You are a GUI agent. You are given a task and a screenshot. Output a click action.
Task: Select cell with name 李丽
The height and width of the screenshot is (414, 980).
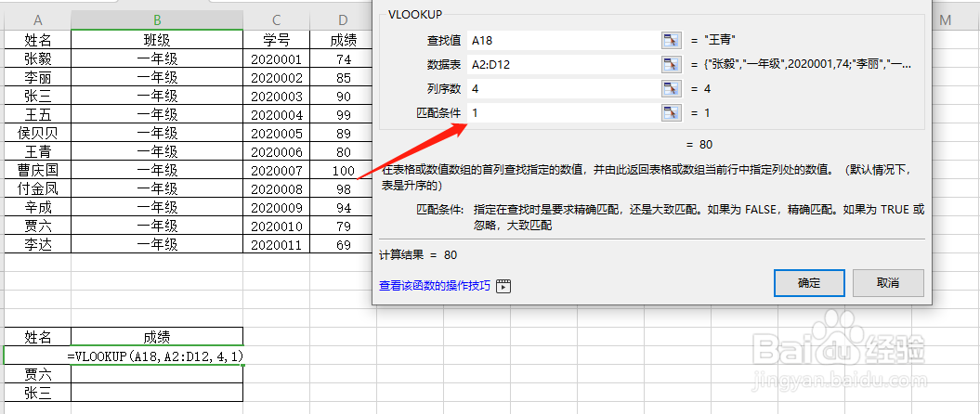[37, 77]
